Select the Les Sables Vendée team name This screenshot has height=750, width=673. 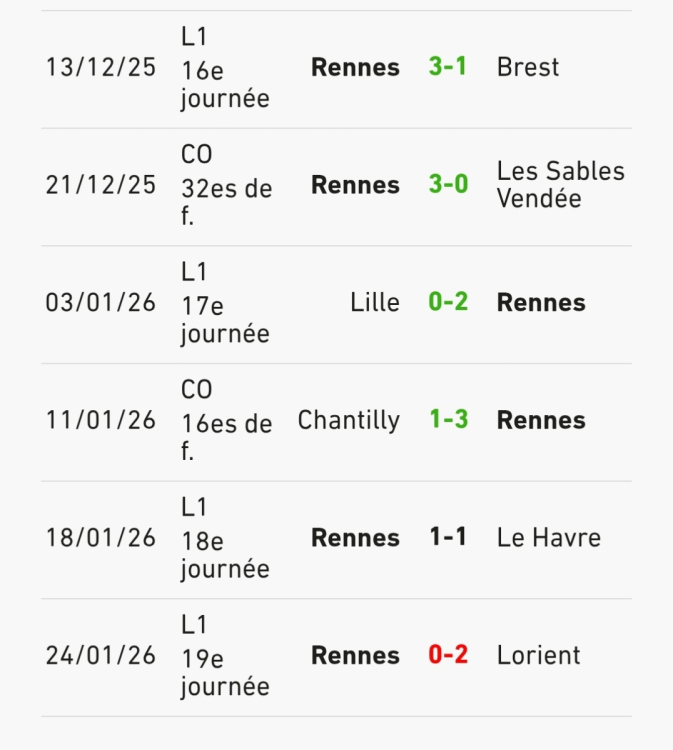[560, 185]
